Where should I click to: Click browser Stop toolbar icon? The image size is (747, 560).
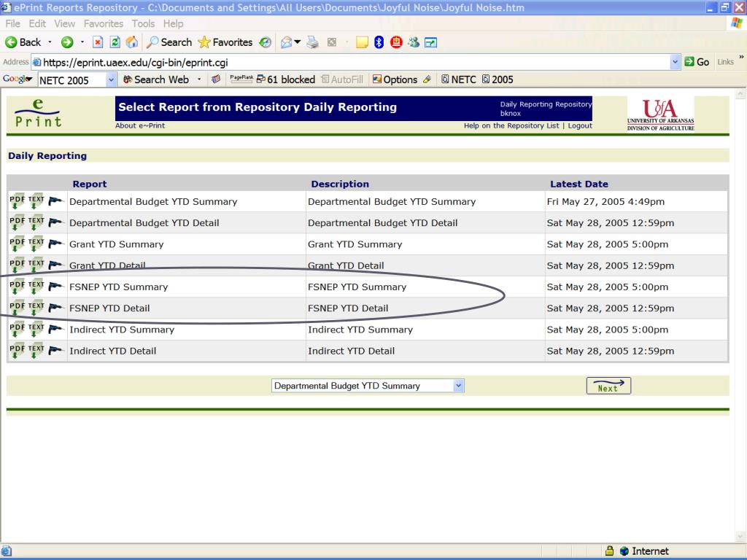pos(98,42)
